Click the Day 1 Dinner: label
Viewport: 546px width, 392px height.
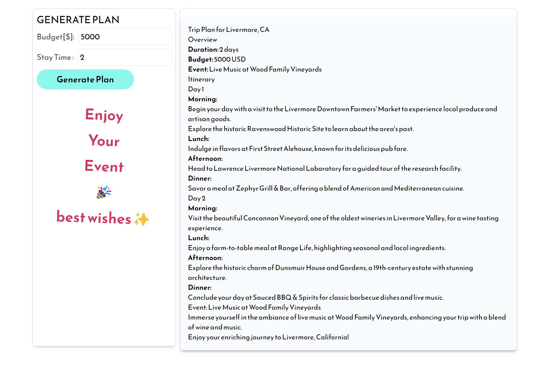click(x=200, y=178)
